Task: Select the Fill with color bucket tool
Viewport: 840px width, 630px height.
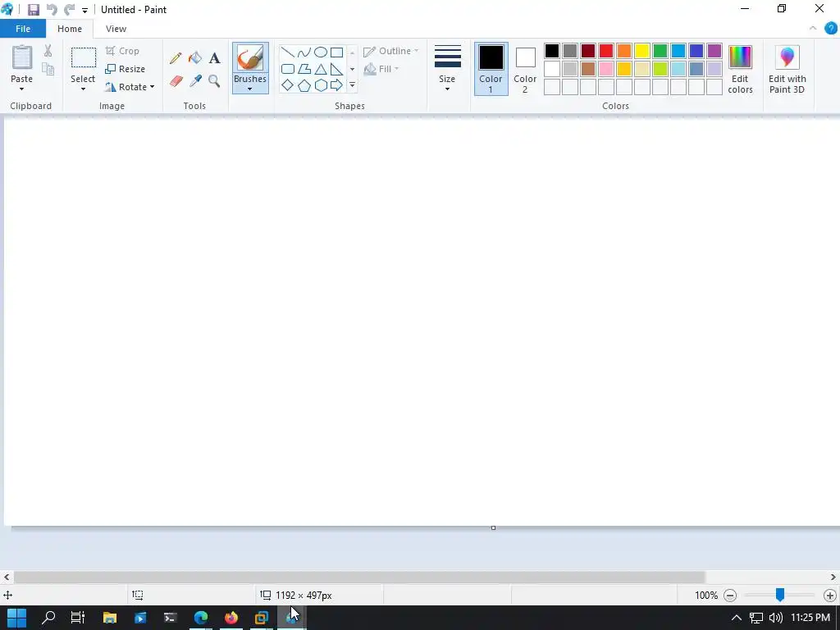Action: pos(195,58)
